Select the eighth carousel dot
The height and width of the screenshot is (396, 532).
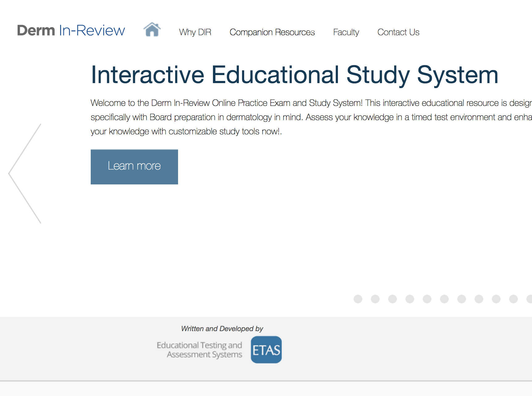(x=479, y=299)
